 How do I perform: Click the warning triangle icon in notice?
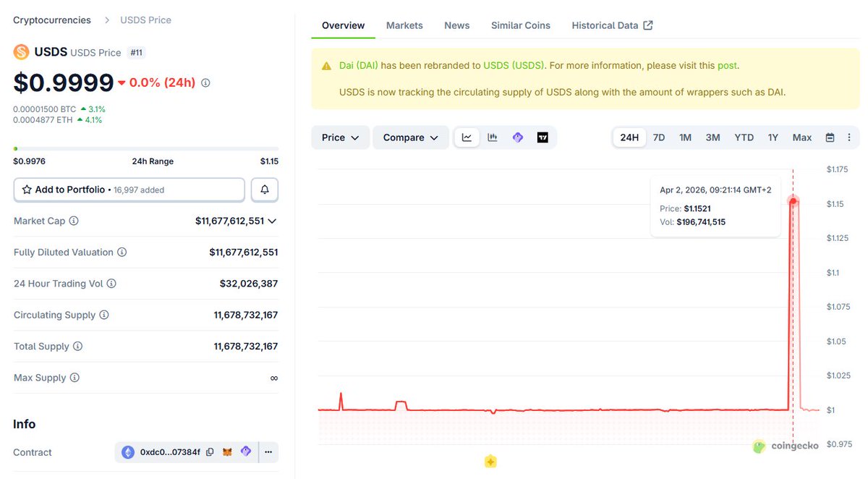[327, 66]
